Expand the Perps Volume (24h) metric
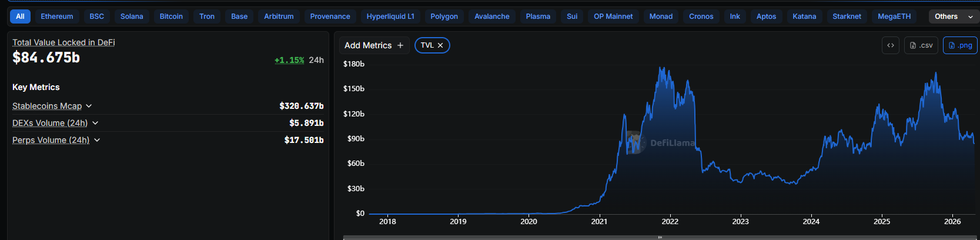980x240 pixels. pyautogui.click(x=56, y=140)
